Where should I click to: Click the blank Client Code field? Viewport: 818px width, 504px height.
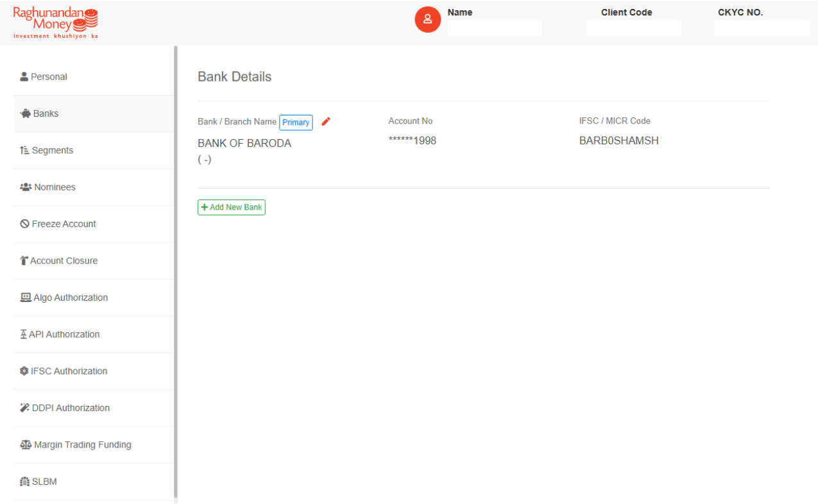tap(634, 28)
